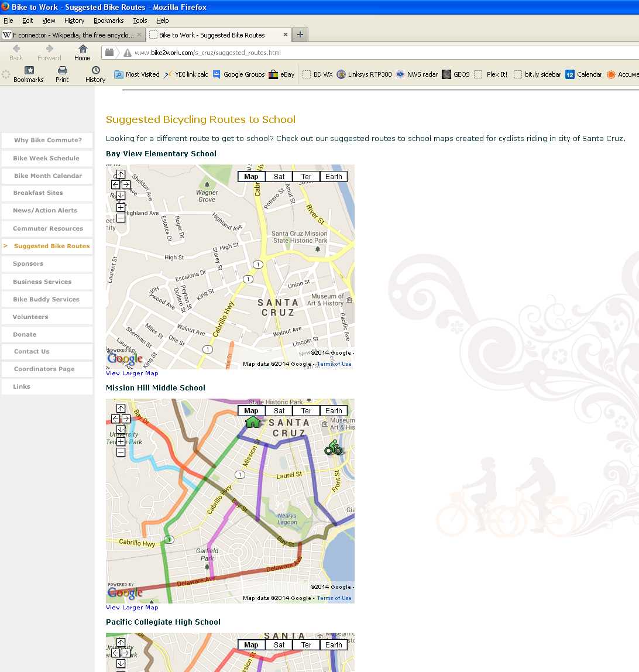Switch Bay View map to Earth view
This screenshot has width=639, height=672.
pyautogui.click(x=334, y=177)
